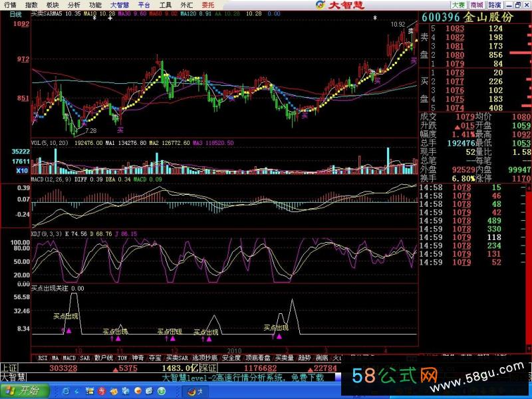This screenshot has width=532, height=399.
Task: Click the 涨停 value 1170
Action: click(522, 178)
